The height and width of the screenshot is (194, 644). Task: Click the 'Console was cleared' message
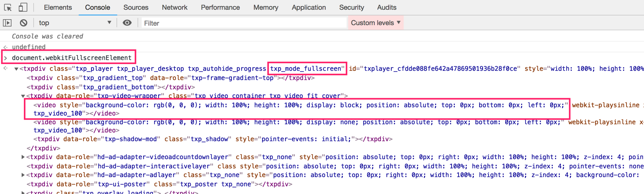(x=47, y=36)
